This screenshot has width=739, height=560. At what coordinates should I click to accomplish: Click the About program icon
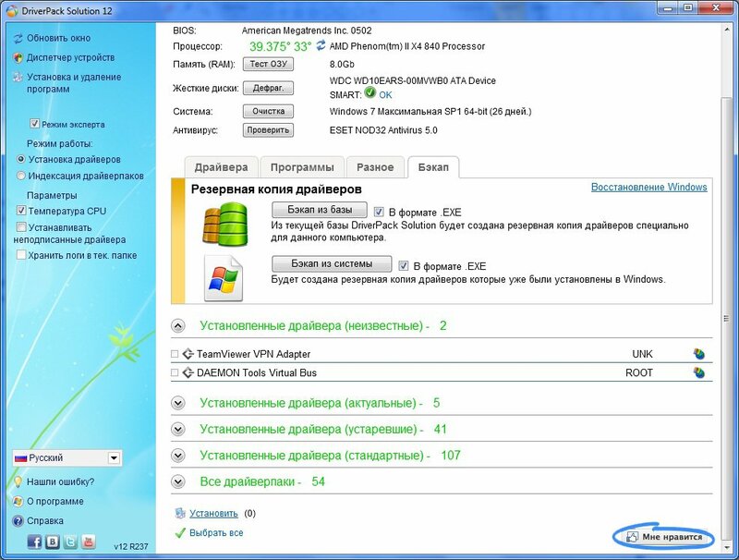pyautogui.click(x=18, y=501)
